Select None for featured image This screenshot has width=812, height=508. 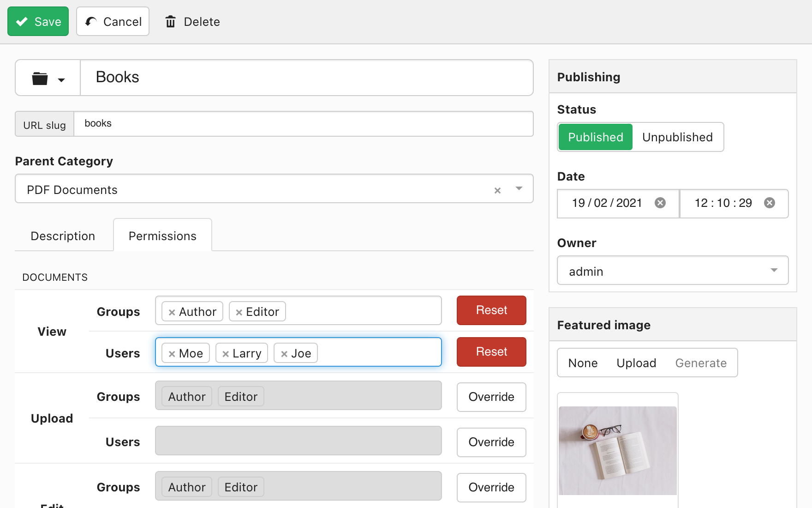pyautogui.click(x=583, y=363)
